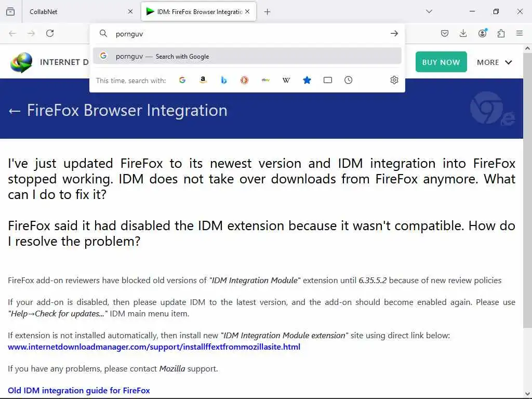Select the Search with Google suggestion
Image resolution: width=532 pixels, height=399 pixels.
pyautogui.click(x=247, y=56)
